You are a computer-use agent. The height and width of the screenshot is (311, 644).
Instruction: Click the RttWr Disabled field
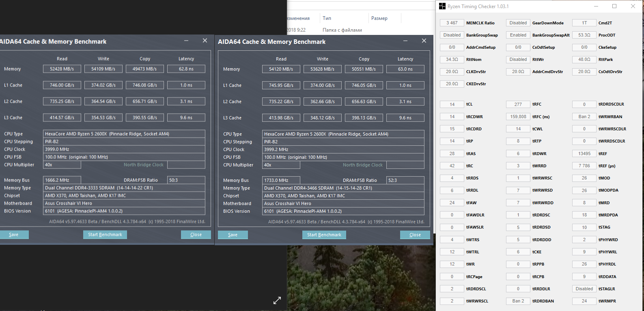tap(518, 59)
